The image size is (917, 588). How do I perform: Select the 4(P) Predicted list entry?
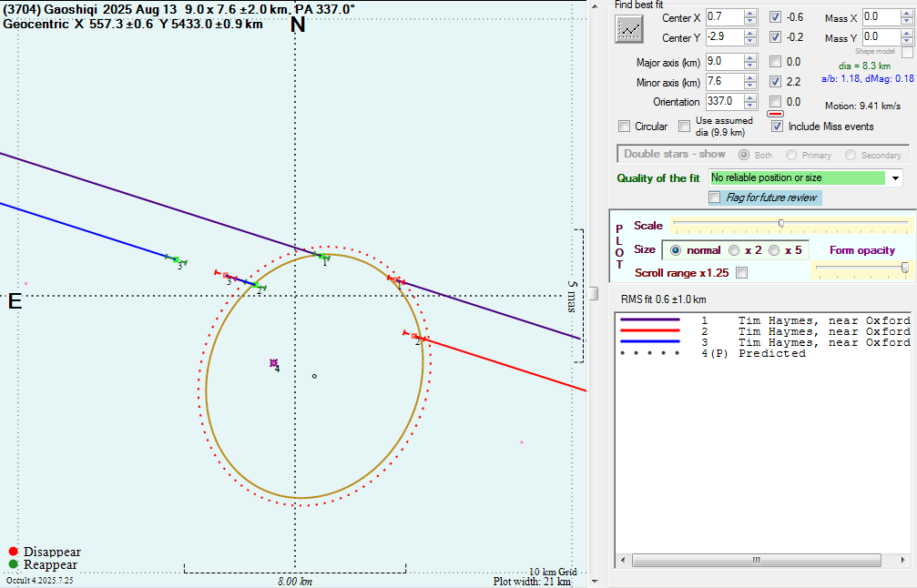coord(763,353)
